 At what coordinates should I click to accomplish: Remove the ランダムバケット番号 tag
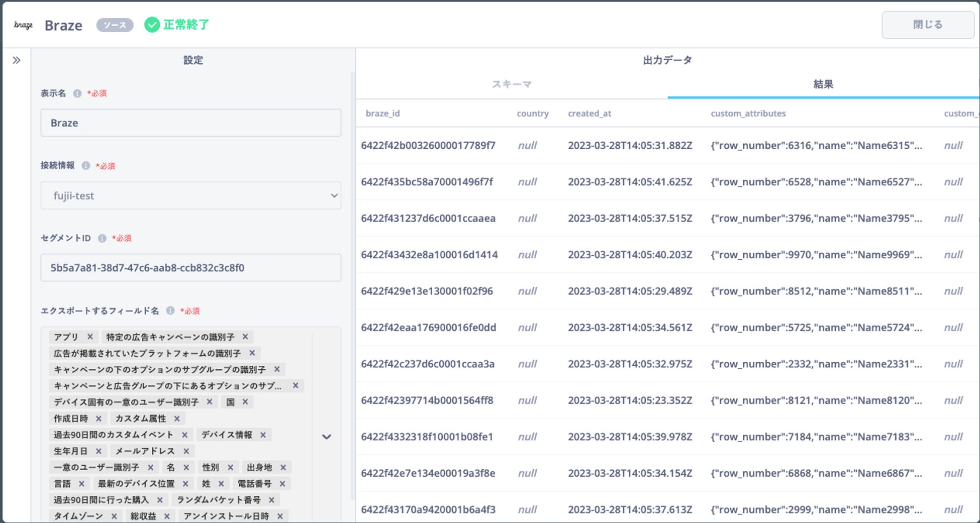click(x=271, y=500)
